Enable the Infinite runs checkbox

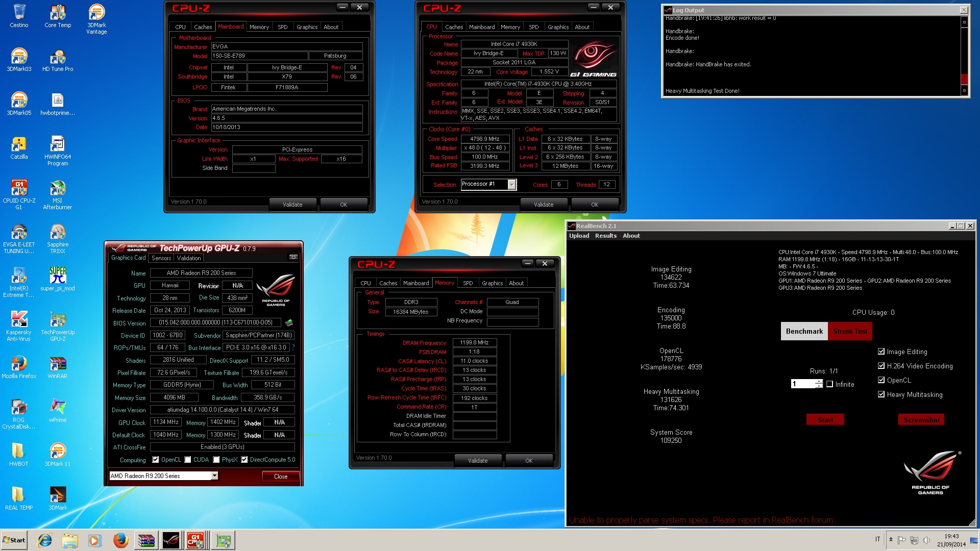829,384
